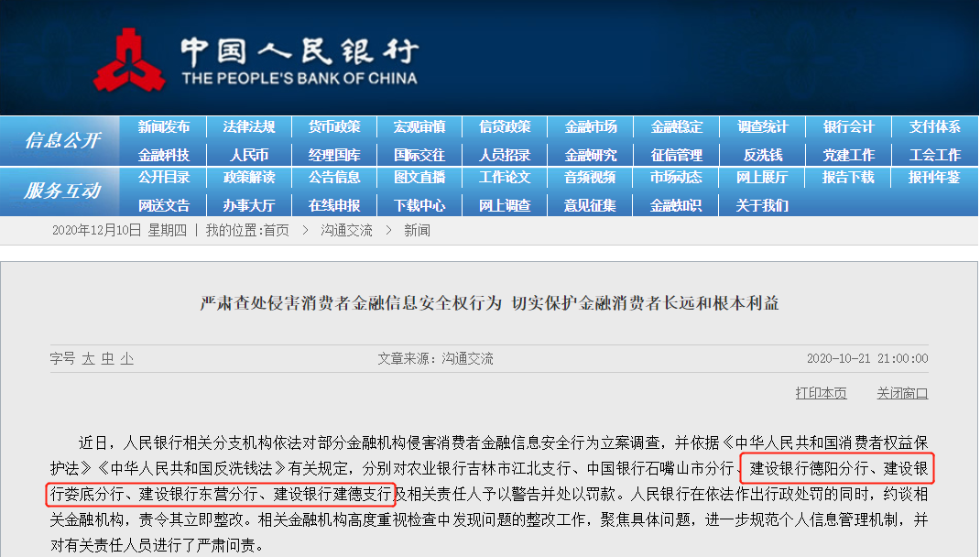Select 政策解读 menu item
980x557 pixels.
click(249, 178)
